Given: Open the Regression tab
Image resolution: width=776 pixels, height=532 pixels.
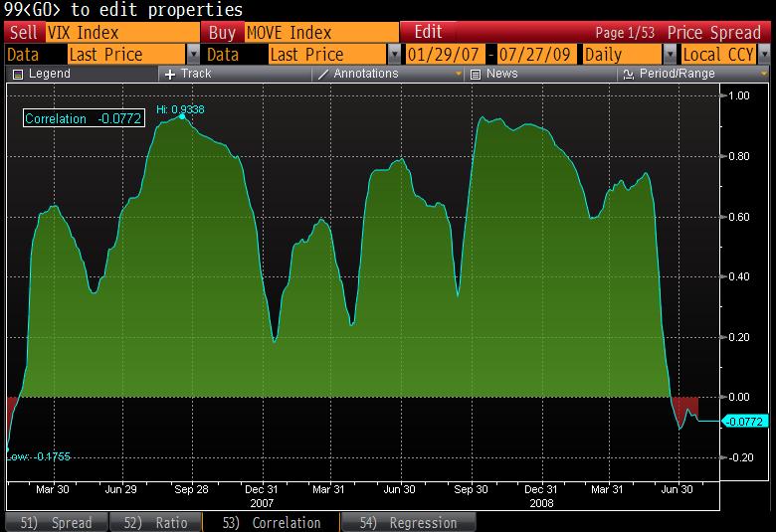Looking at the screenshot, I should tap(408, 522).
